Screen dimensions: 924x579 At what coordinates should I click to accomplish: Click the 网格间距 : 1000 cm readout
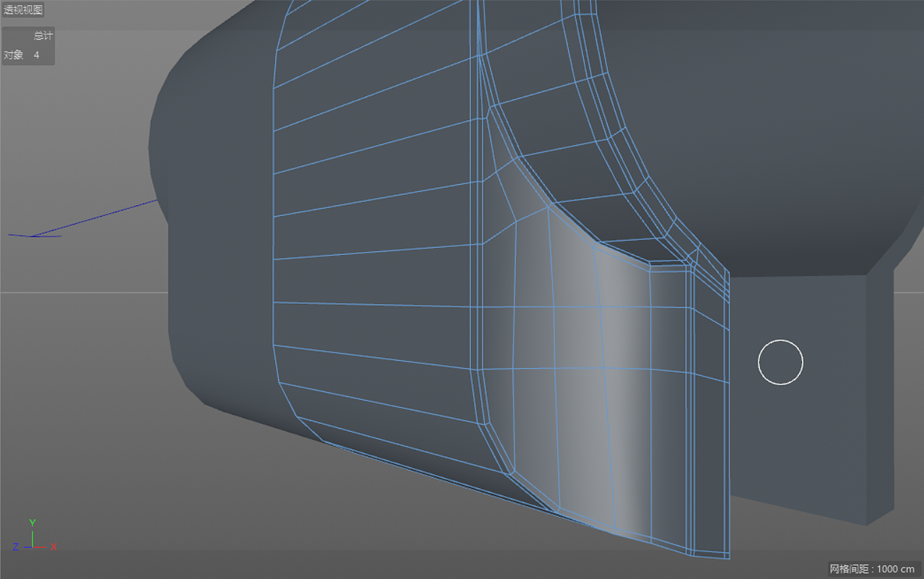tap(872, 569)
